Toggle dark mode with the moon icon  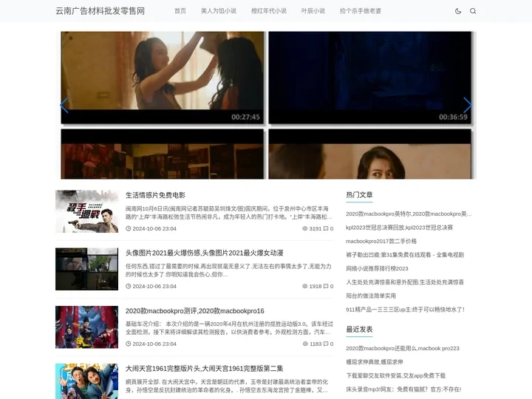(x=457, y=11)
